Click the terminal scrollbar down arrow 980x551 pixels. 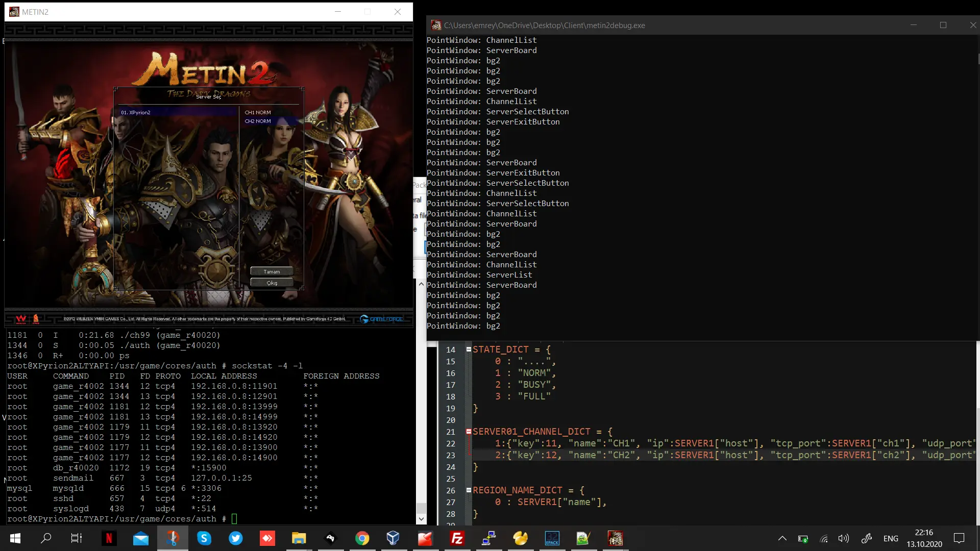421,519
